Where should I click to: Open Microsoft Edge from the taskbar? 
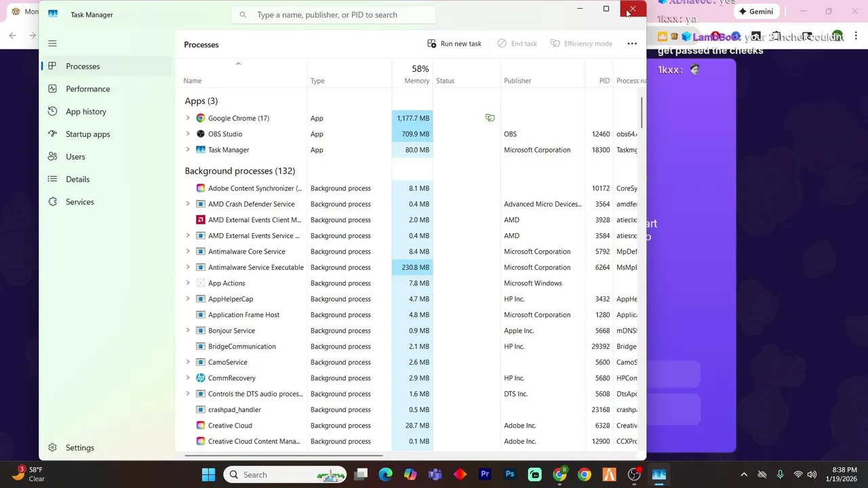[385, 474]
